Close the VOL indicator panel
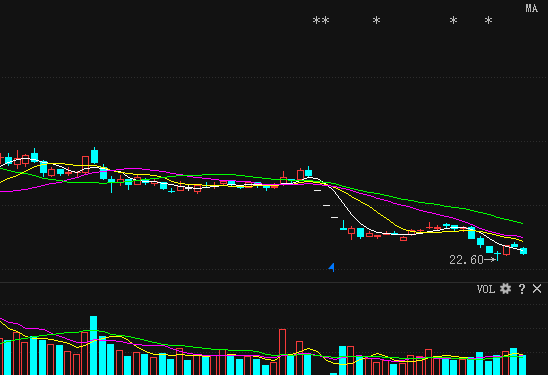 [537, 289]
